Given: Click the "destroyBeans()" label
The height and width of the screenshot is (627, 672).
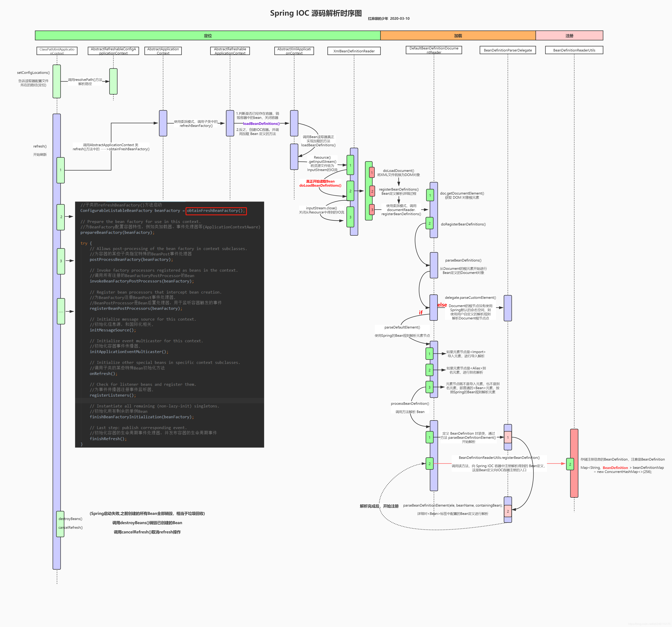Looking at the screenshot, I should tap(70, 519).
